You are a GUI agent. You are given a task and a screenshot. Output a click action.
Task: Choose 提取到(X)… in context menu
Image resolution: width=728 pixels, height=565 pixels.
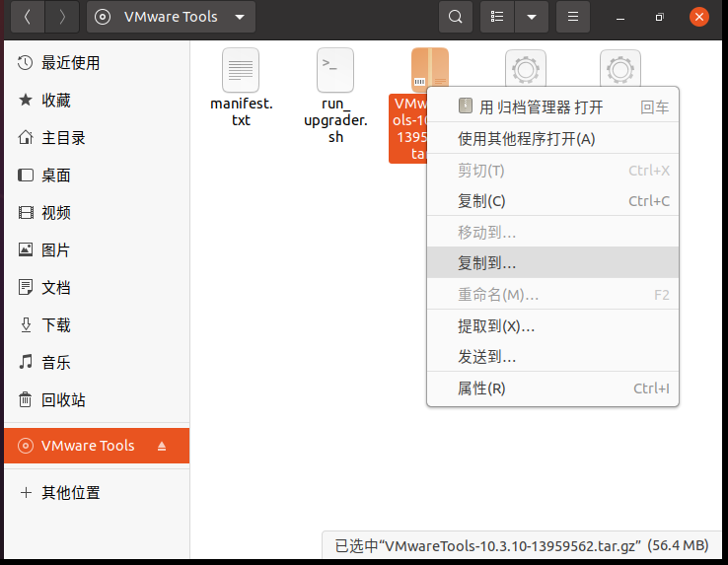tap(552, 326)
